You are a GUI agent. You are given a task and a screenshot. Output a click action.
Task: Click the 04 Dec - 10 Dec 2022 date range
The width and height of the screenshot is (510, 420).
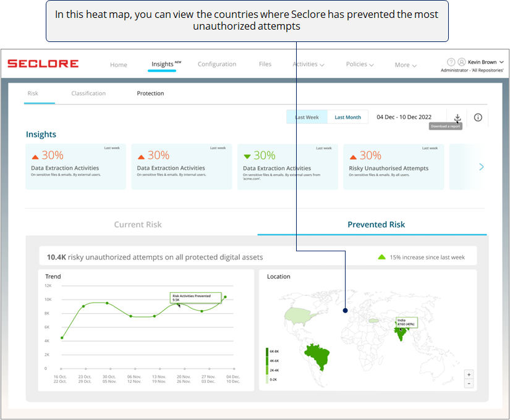point(404,117)
